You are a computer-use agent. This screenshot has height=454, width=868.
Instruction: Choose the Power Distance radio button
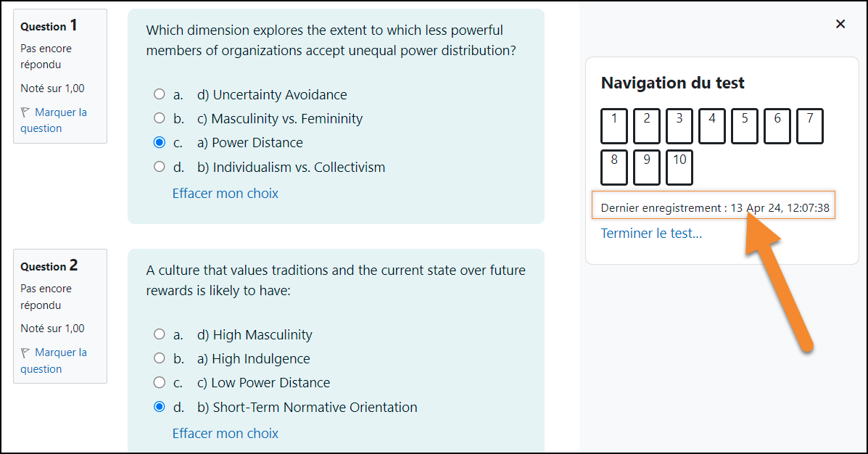[x=160, y=142]
